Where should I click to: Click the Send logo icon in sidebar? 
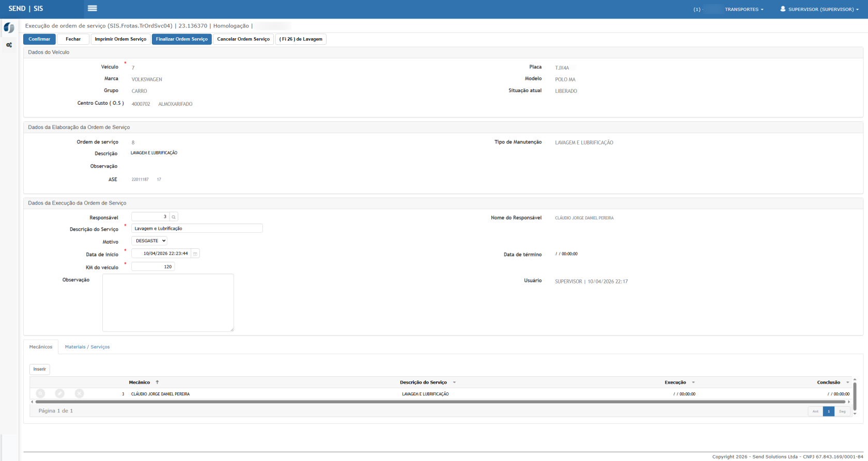tap(9, 28)
